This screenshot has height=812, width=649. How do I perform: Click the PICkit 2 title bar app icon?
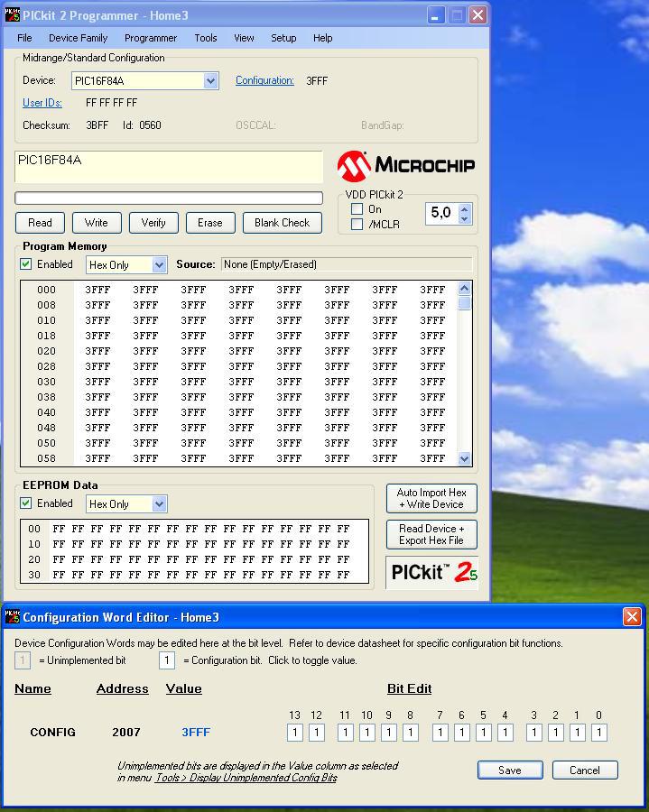(12, 15)
